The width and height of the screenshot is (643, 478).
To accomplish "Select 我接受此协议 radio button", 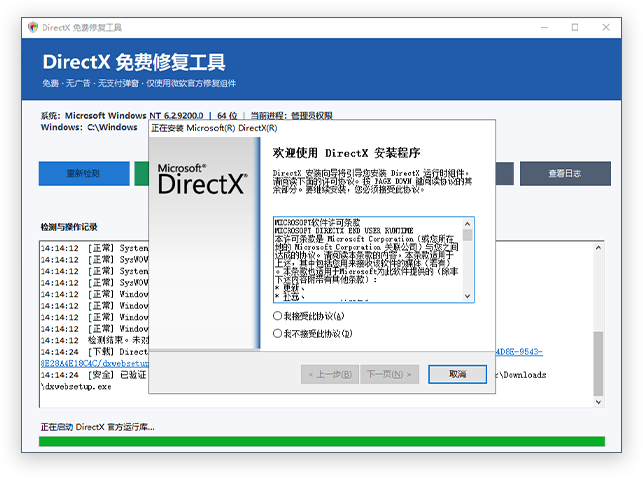I will pyautogui.click(x=277, y=316).
